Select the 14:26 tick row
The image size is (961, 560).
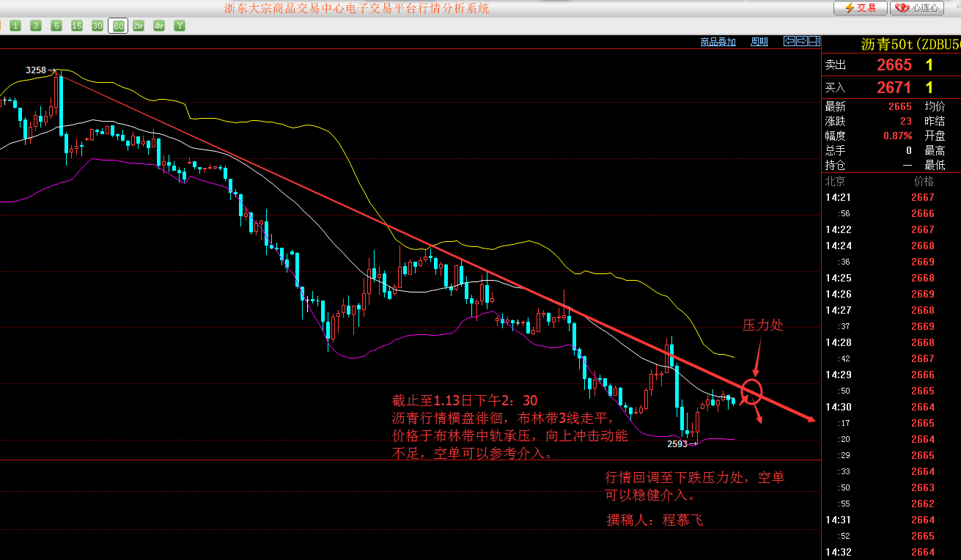point(891,294)
